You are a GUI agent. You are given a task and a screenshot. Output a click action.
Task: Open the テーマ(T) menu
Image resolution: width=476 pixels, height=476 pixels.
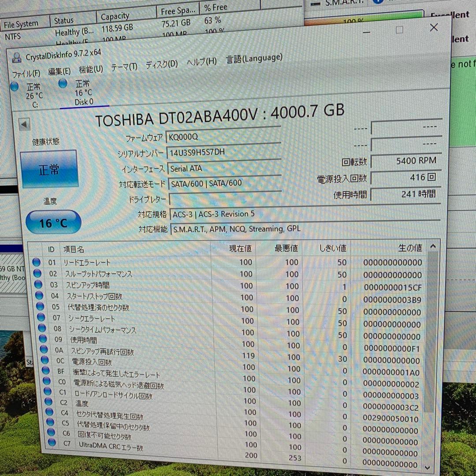(124, 67)
